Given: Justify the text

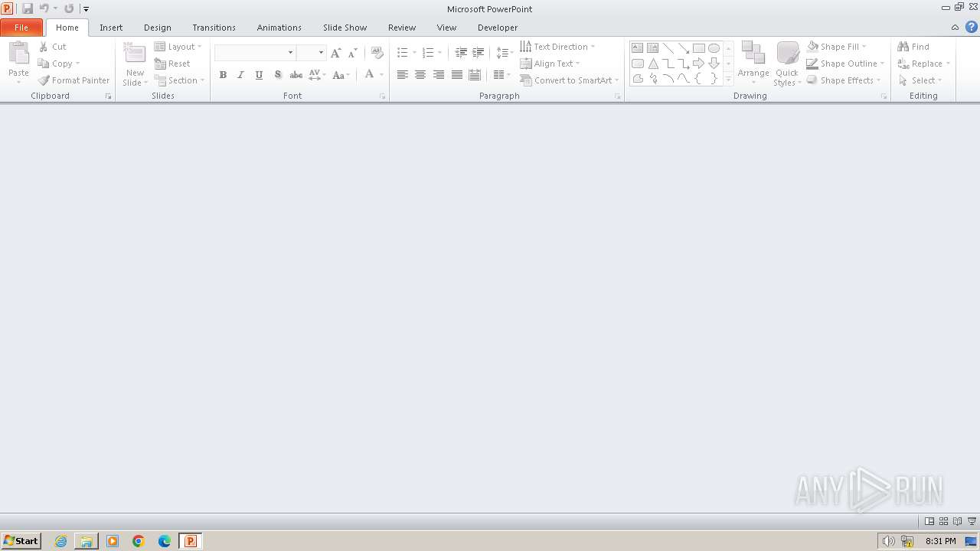Looking at the screenshot, I should point(457,75).
